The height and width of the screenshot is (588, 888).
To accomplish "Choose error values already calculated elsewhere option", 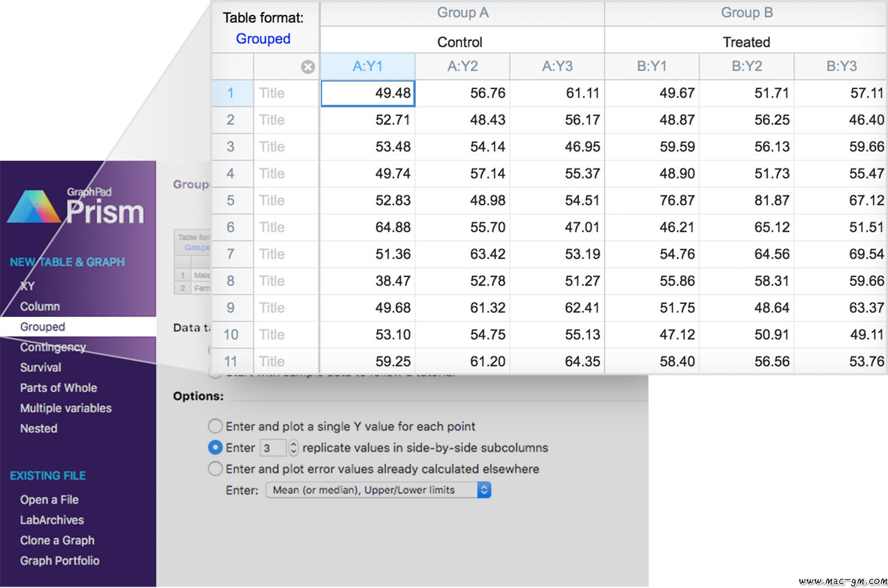I will (215, 469).
